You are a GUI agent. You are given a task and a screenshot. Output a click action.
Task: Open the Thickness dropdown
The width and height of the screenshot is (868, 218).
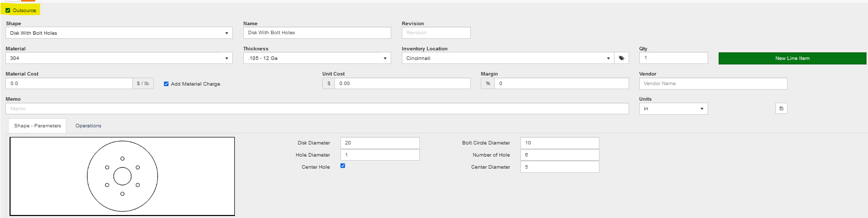point(317,58)
